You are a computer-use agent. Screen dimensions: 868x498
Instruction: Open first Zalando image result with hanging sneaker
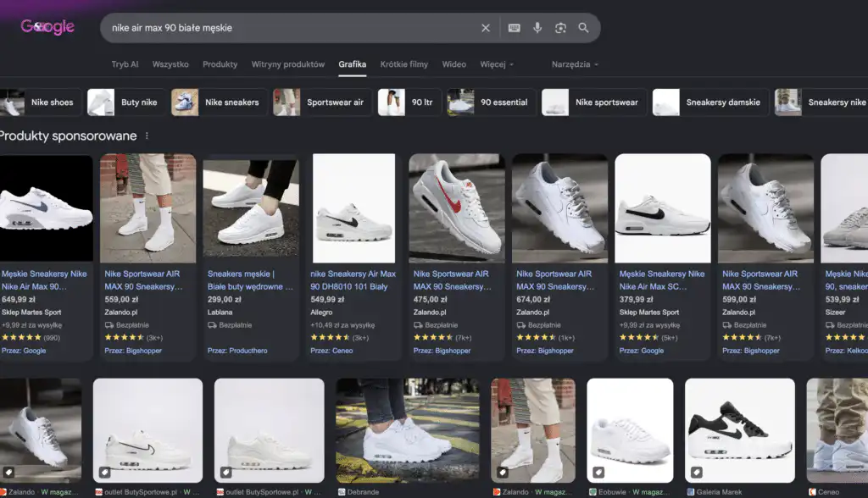(x=41, y=430)
